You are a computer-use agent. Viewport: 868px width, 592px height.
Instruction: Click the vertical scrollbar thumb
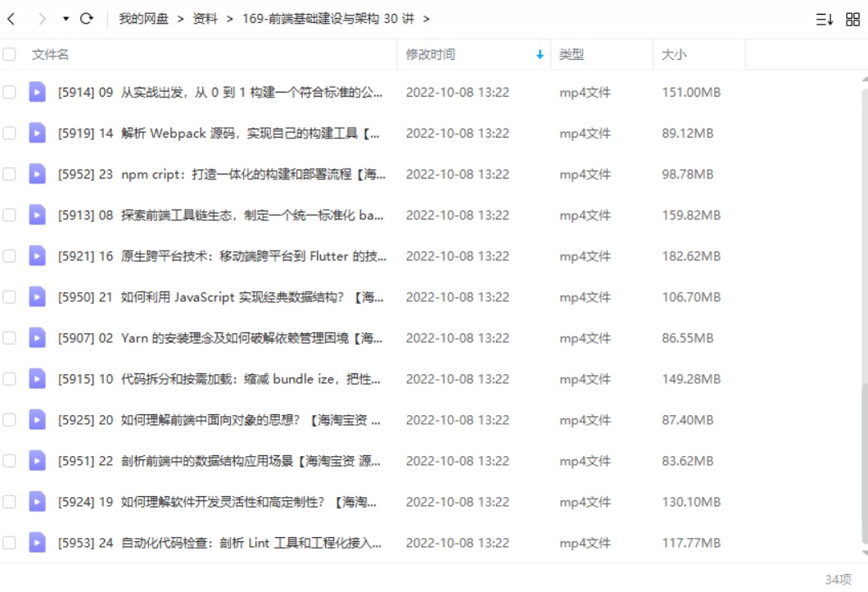click(865, 463)
